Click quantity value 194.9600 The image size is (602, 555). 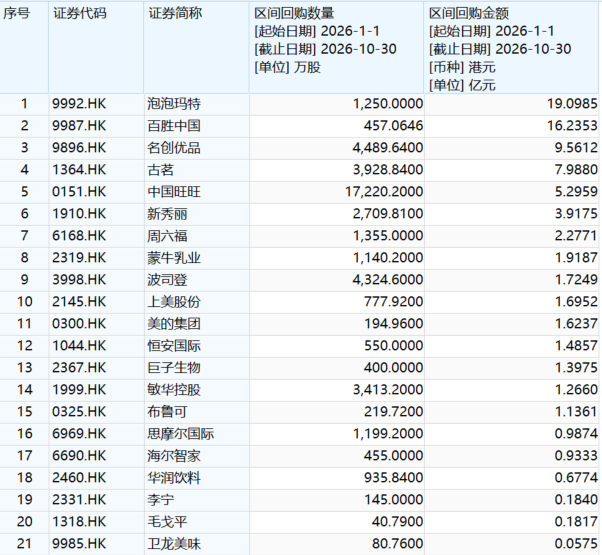coord(394,324)
